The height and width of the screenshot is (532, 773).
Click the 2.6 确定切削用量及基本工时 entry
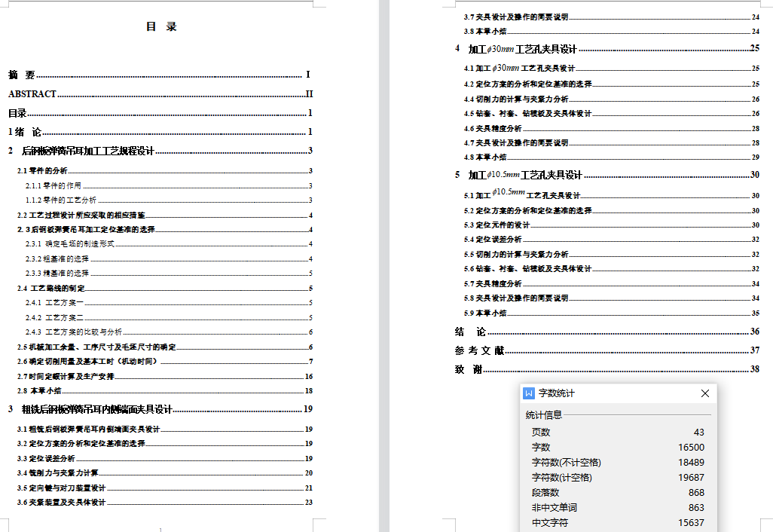point(165,362)
